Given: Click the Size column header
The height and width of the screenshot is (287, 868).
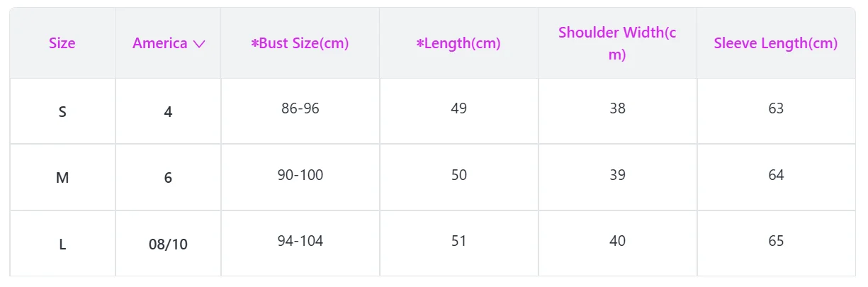Looking at the screenshot, I should pos(62,43).
